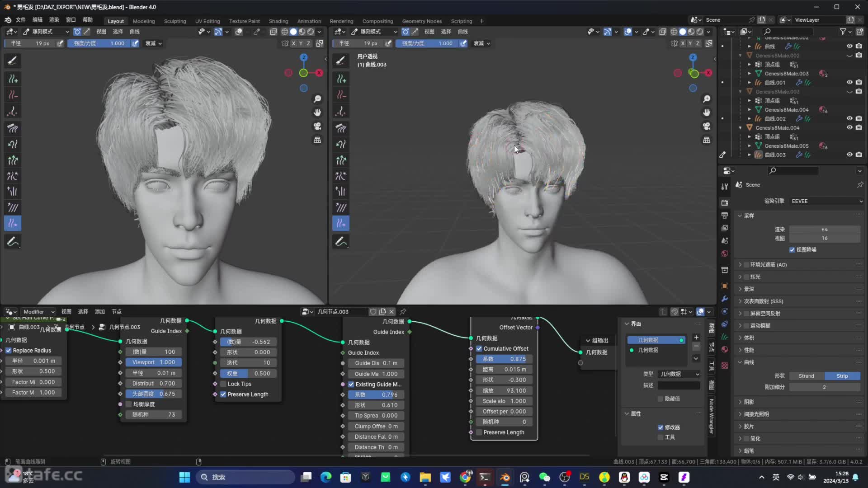This screenshot has height=488, width=868.
Task: Select the Smooth tool in left viewport
Action: point(13,207)
